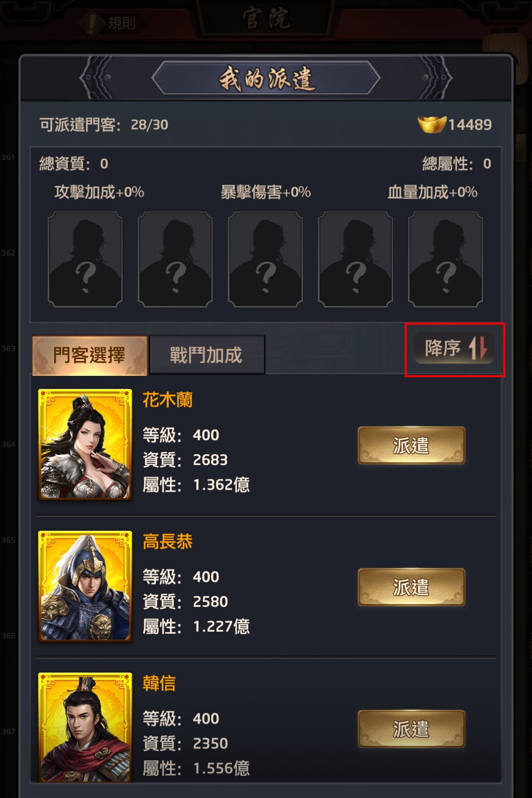Toggle the 降序 sort order button
532x798 pixels.
pos(454,348)
